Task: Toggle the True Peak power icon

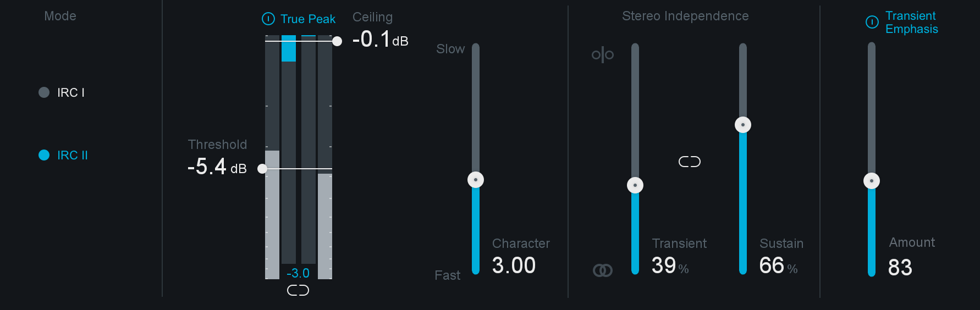Action: [x=268, y=19]
